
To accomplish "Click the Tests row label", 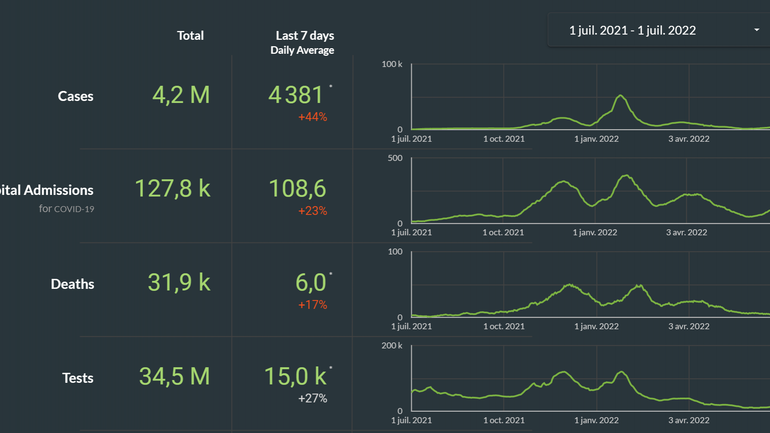I will tap(78, 378).
